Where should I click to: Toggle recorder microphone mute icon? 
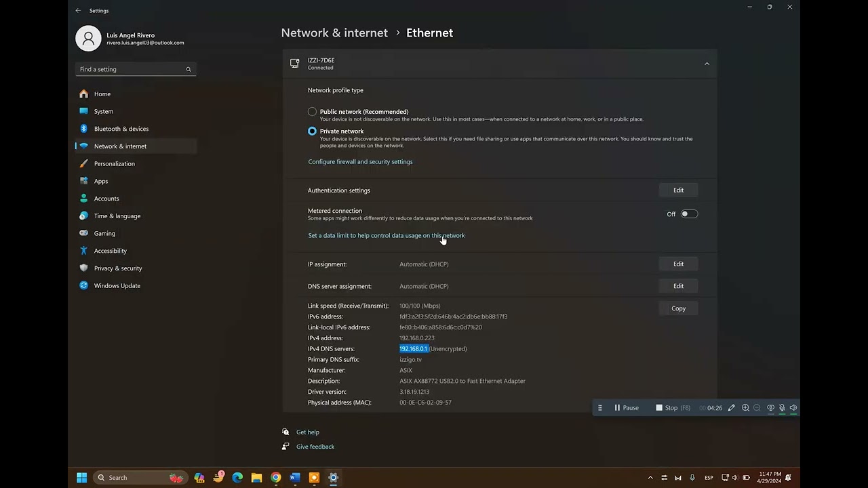click(782, 408)
